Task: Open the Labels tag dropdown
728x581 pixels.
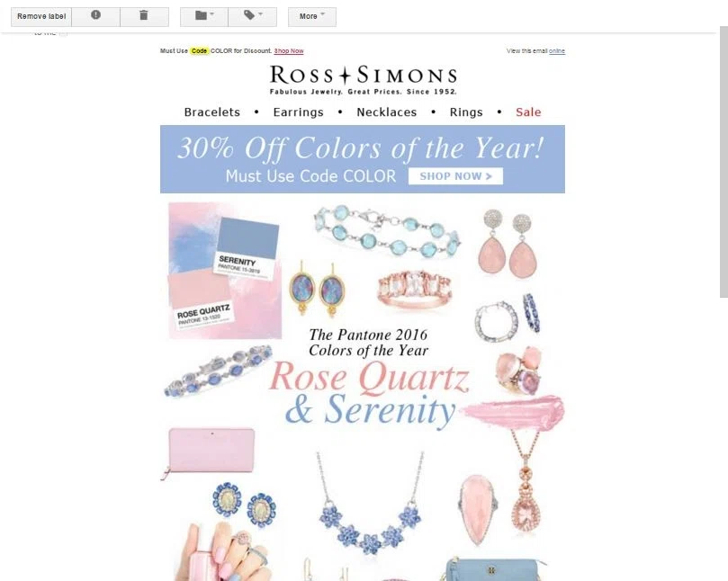Action: (253, 16)
